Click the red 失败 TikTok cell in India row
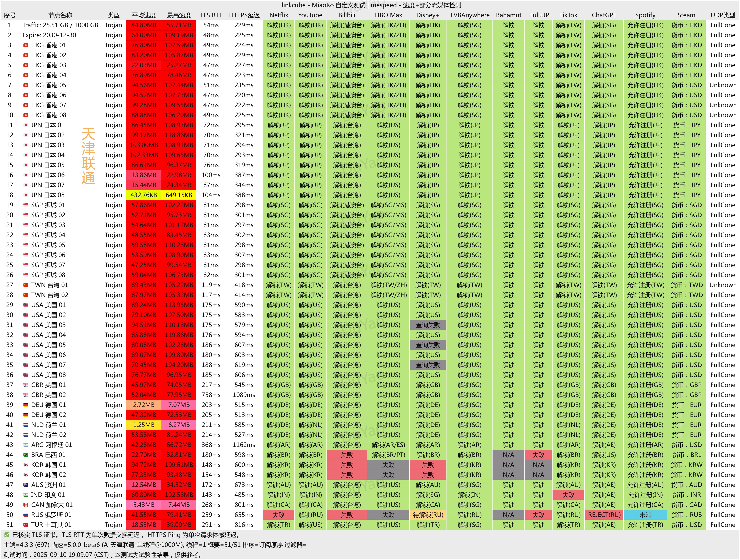Image resolution: width=740 pixels, height=560 pixels. pyautogui.click(x=568, y=495)
